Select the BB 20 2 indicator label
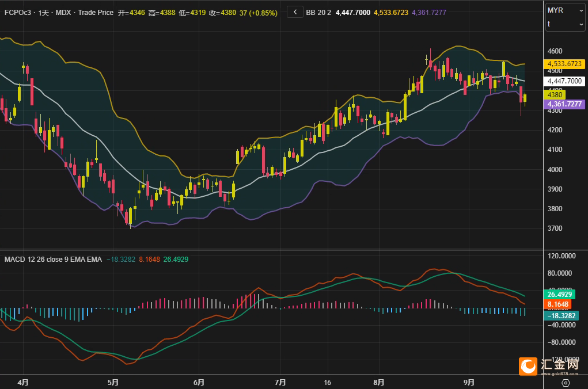This screenshot has height=389, width=588. coord(318,12)
